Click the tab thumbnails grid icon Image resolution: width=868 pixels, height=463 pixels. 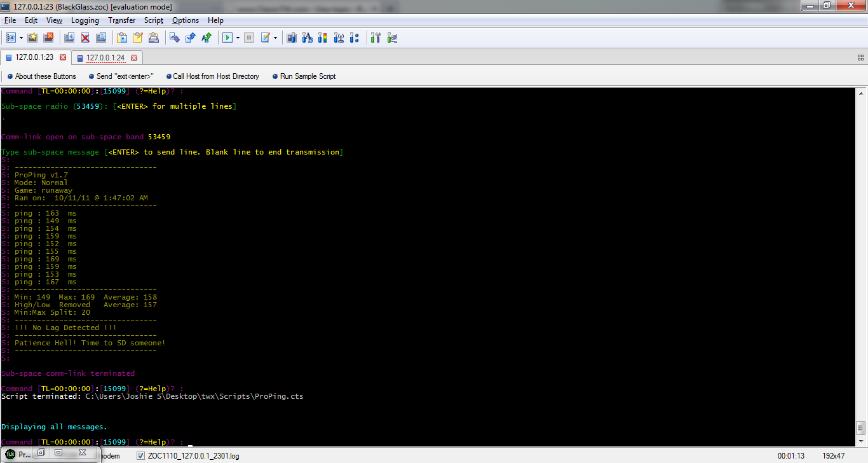pyautogui.click(x=860, y=57)
